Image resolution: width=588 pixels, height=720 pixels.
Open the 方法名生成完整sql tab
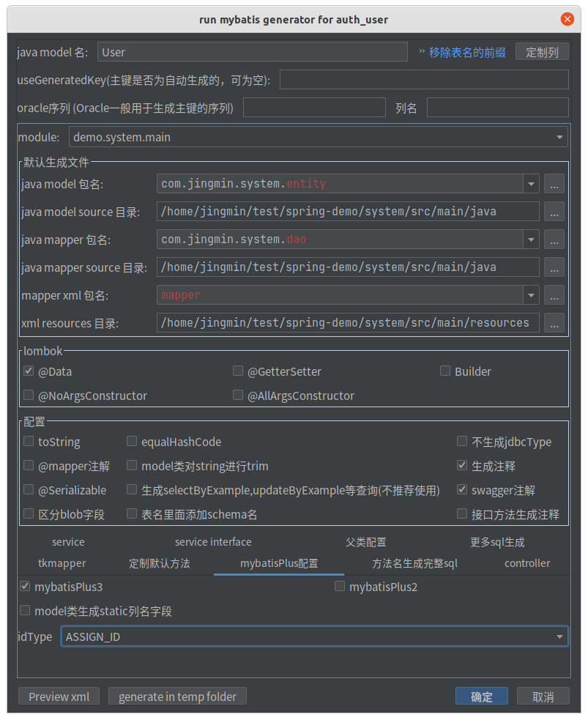(414, 563)
